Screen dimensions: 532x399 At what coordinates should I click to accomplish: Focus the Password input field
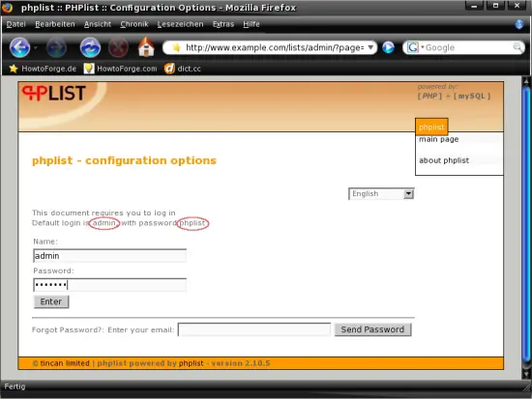(109, 285)
